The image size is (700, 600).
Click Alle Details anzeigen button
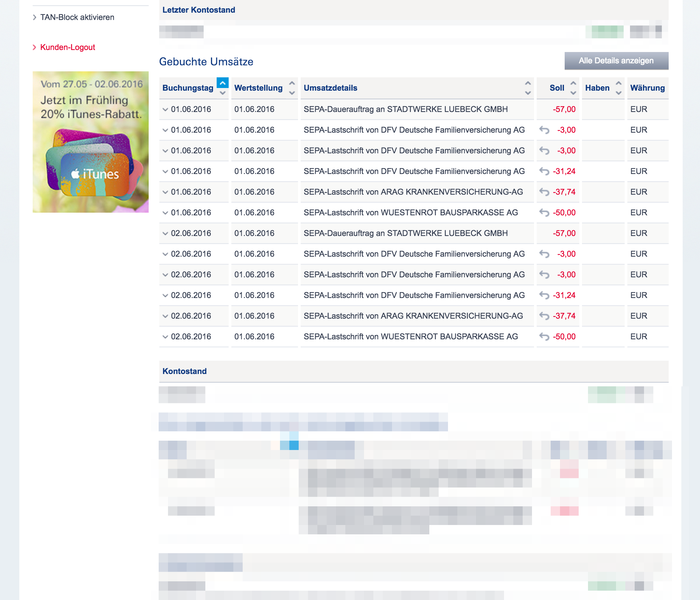pyautogui.click(x=616, y=61)
